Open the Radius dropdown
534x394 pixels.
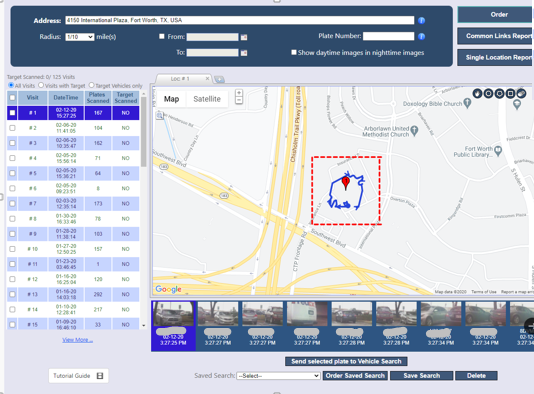tap(80, 37)
